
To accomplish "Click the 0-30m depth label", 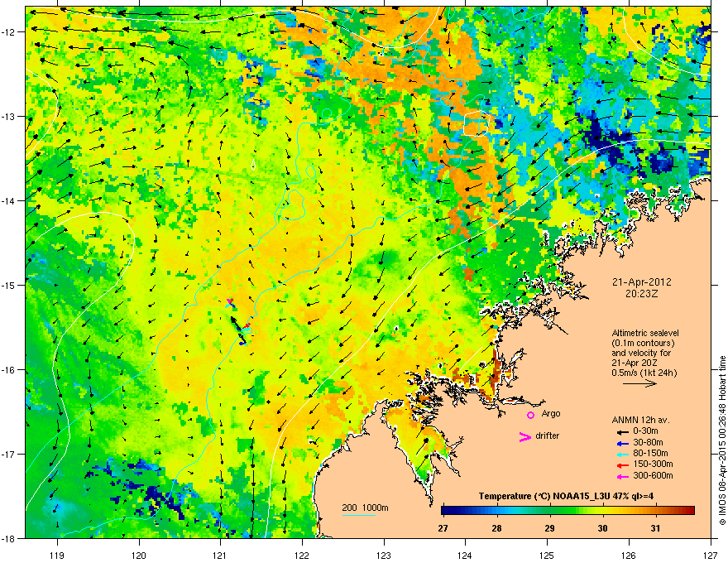I will [646, 431].
